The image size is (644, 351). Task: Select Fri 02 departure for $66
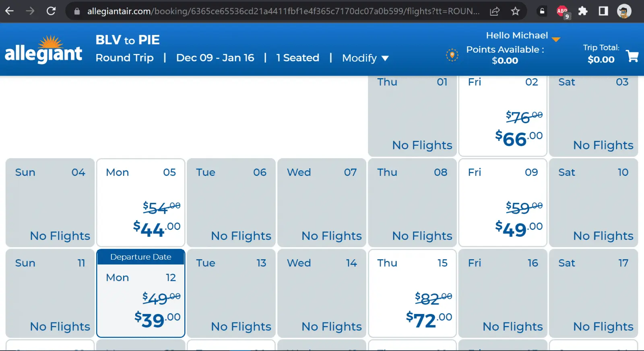pyautogui.click(x=503, y=116)
